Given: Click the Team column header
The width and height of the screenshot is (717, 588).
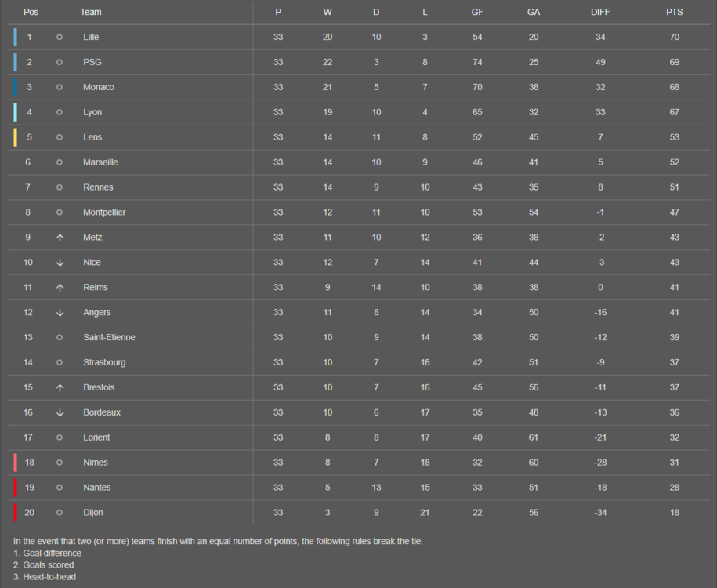Looking at the screenshot, I should pos(90,13).
